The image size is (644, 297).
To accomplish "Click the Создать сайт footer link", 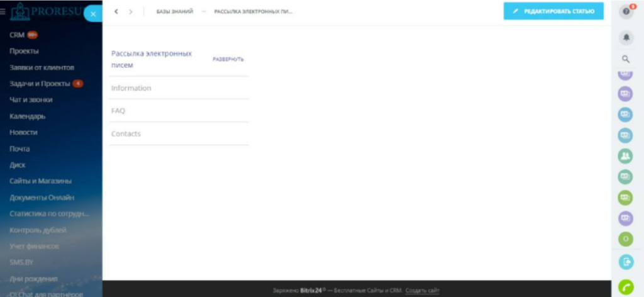I will pos(422,291).
